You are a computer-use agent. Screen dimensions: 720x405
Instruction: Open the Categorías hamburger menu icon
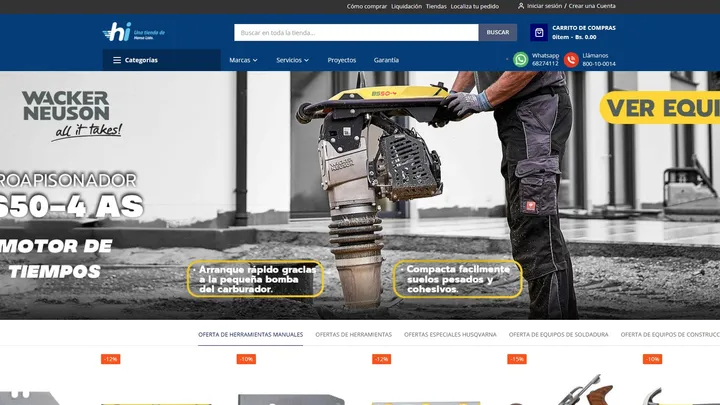(117, 60)
